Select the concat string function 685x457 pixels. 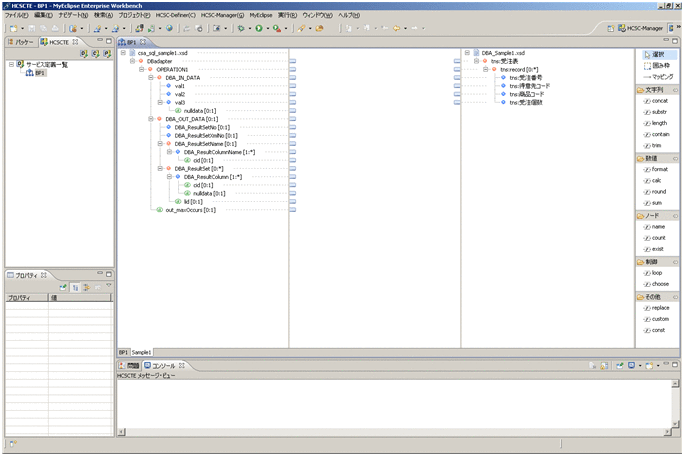click(658, 101)
